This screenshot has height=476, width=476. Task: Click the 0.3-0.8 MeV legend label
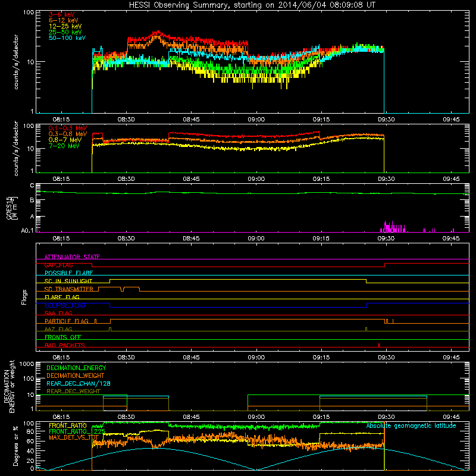tap(68, 134)
